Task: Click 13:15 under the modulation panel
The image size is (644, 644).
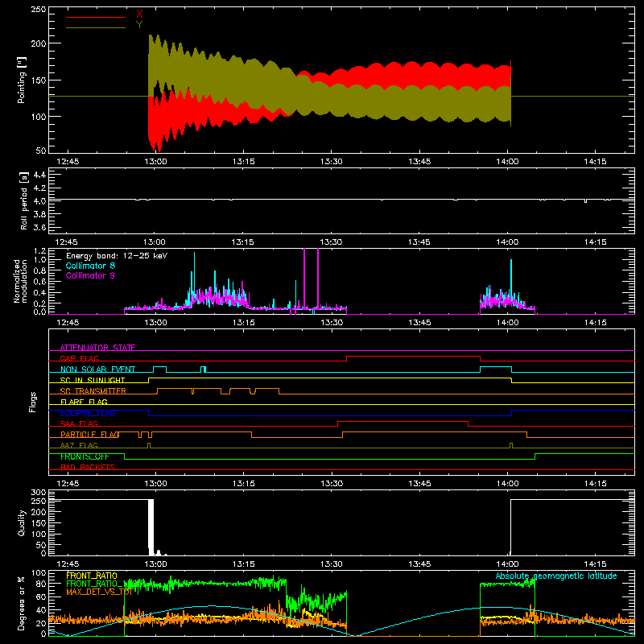Action: [x=243, y=323]
